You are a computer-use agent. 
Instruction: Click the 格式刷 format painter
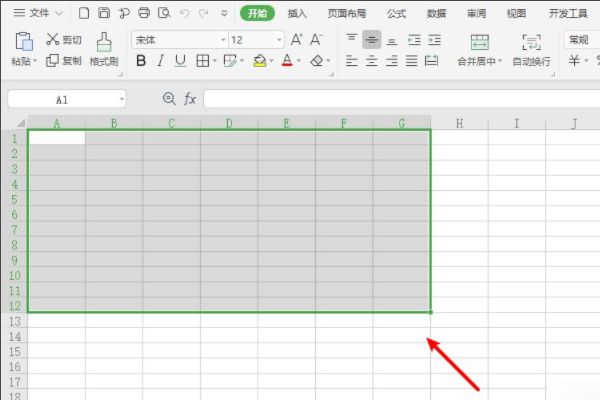(x=104, y=49)
